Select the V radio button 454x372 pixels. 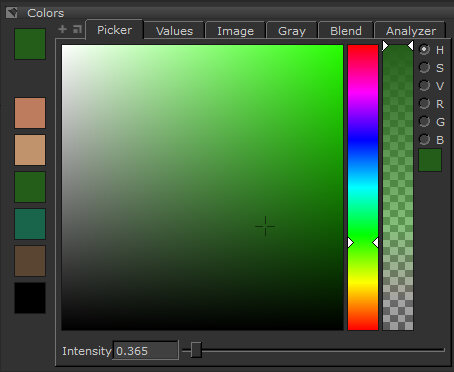click(424, 86)
